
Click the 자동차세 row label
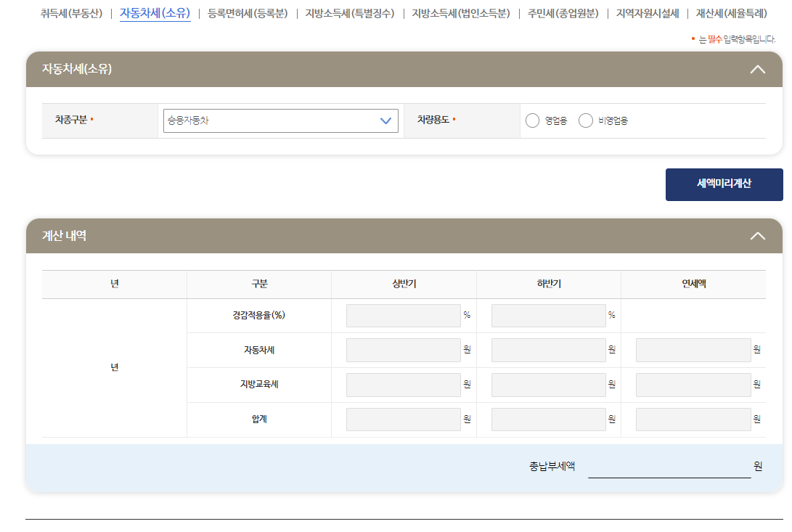[x=259, y=350]
